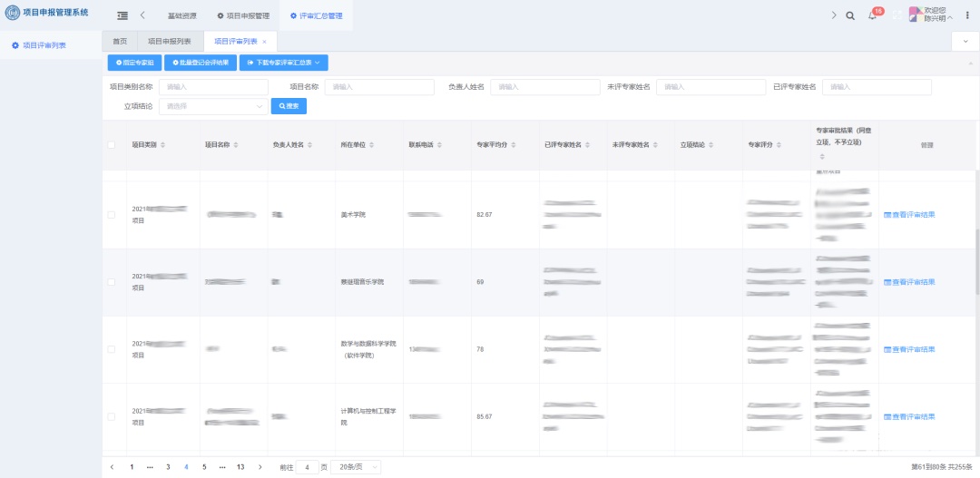The width and height of the screenshot is (980, 478).
Task: Open the 立项结论 dropdown filter
Action: tap(212, 106)
